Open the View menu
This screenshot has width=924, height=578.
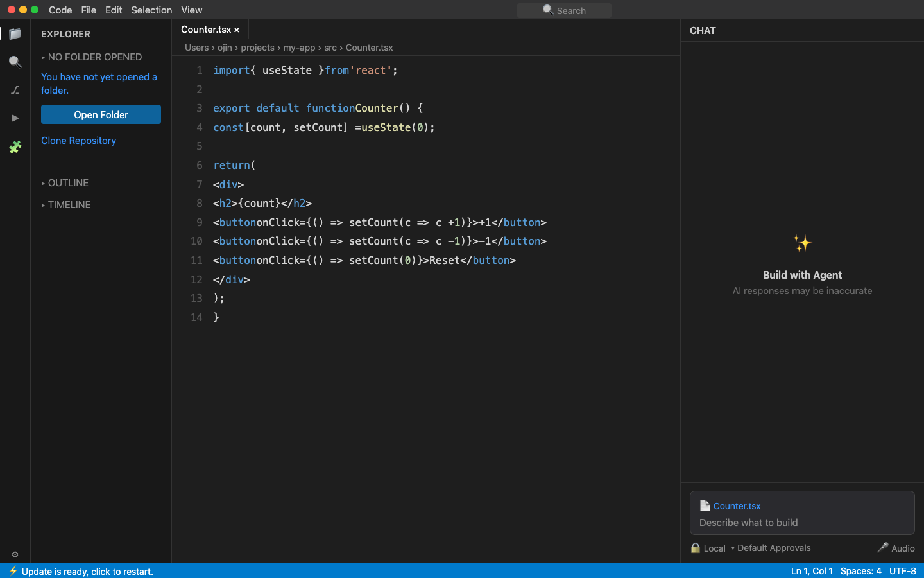click(x=191, y=10)
